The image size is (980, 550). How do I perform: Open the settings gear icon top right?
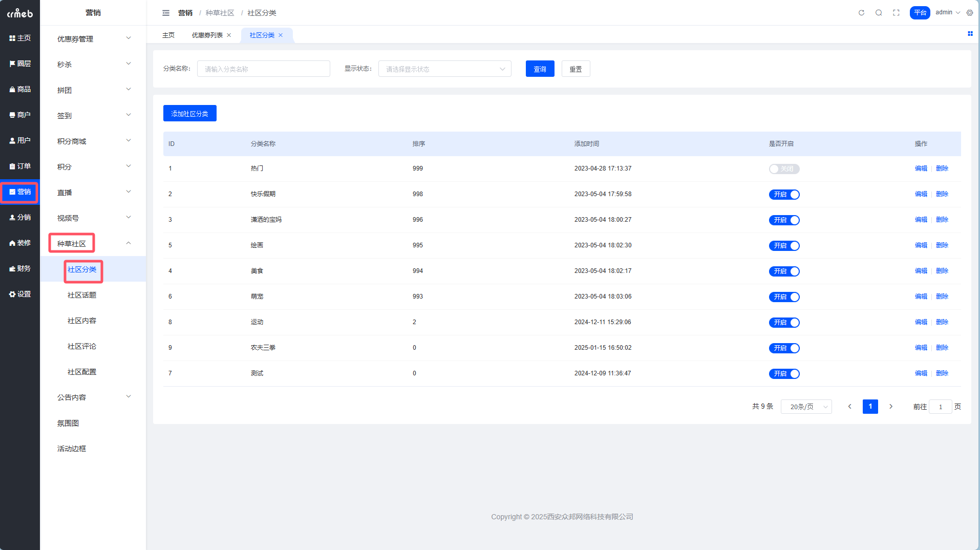[x=970, y=13]
